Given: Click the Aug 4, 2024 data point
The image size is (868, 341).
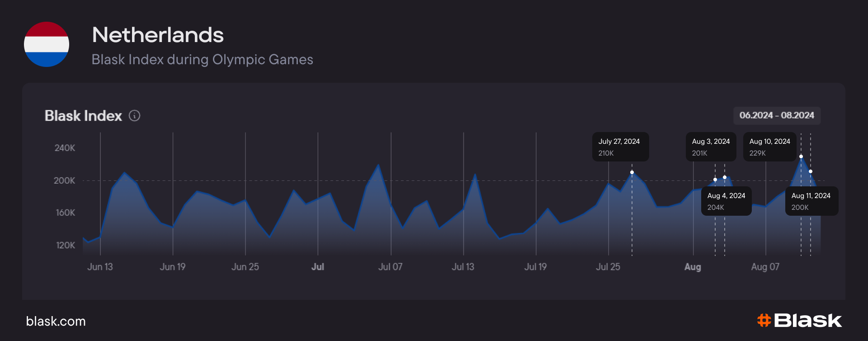Looking at the screenshot, I should pyautogui.click(x=724, y=177).
